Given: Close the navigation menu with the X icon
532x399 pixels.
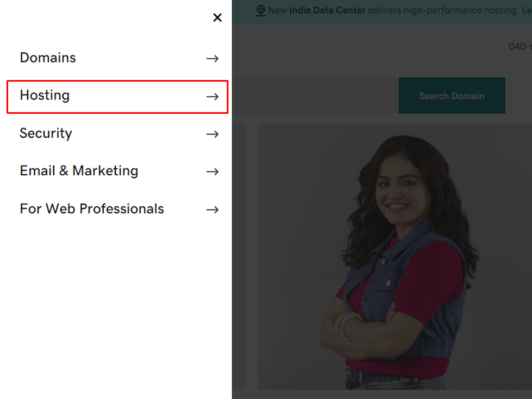Looking at the screenshot, I should click(x=217, y=17).
